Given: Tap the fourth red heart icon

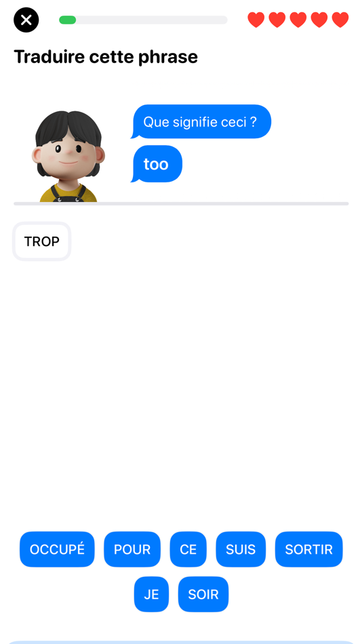Looking at the screenshot, I should [319, 20].
